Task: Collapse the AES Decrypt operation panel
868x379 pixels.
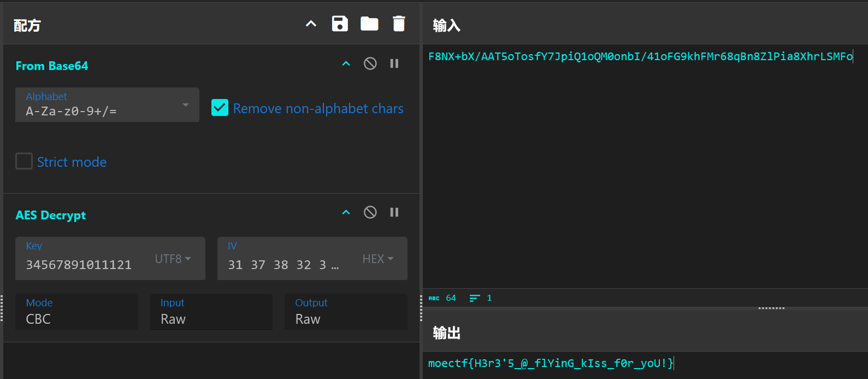Action: click(346, 213)
